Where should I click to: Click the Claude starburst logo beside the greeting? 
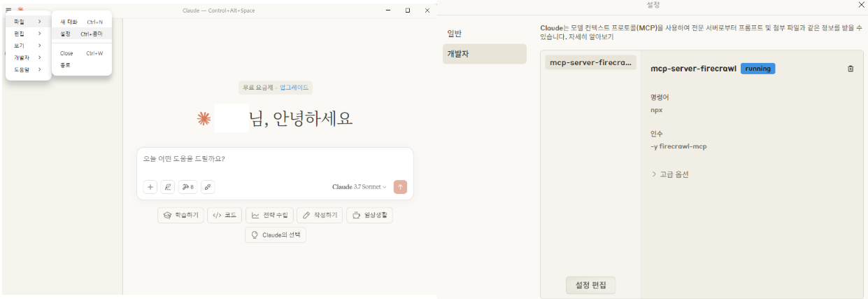(205, 120)
